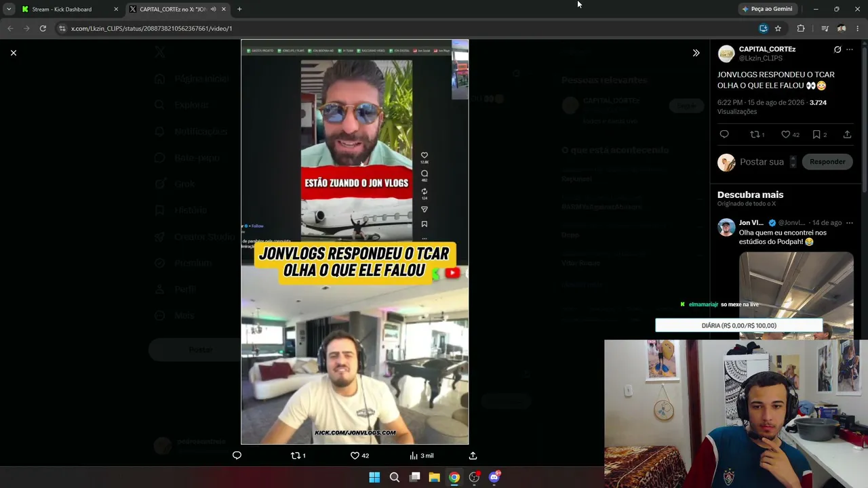Reply to the post under the video
868x488 pixels.
[237, 455]
